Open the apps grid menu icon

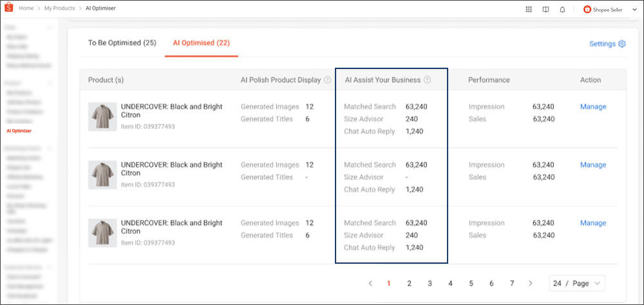click(x=529, y=9)
